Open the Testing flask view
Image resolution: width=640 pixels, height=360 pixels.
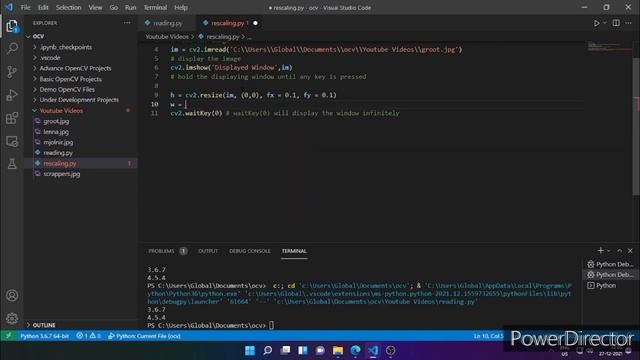(x=12, y=164)
